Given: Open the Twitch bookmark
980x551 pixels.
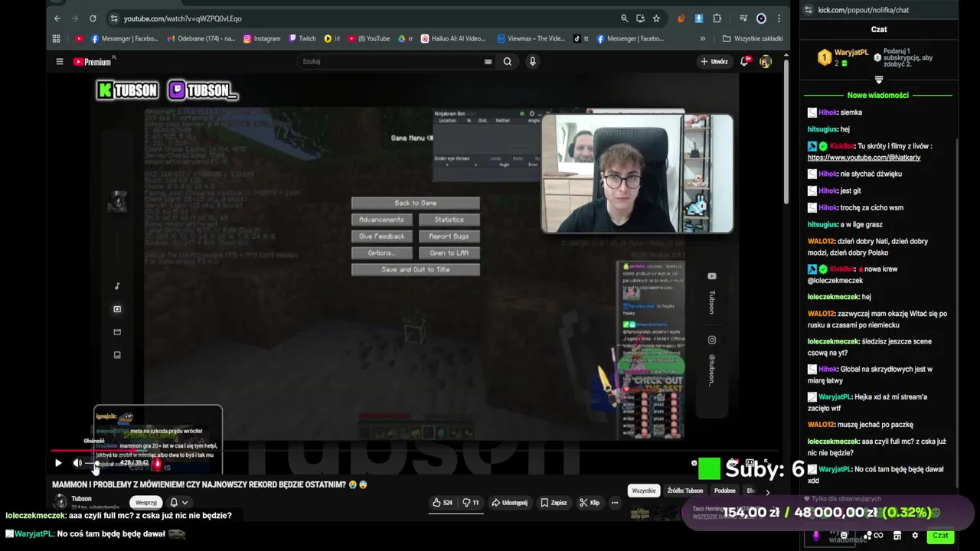Looking at the screenshot, I should pyautogui.click(x=302, y=38).
